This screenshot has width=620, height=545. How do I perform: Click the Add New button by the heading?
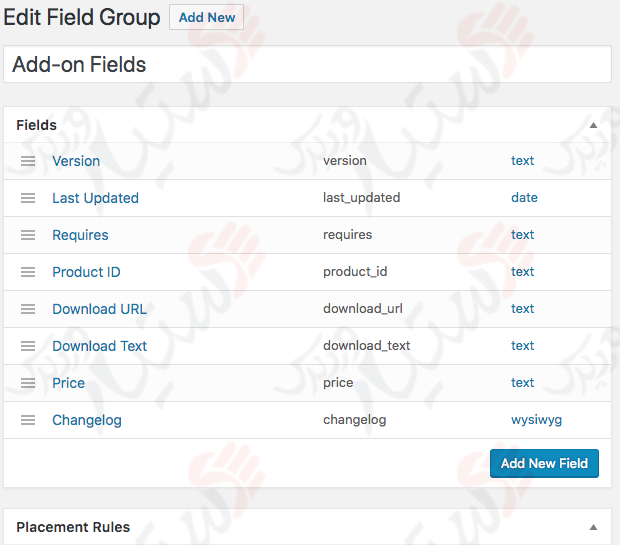tap(206, 17)
